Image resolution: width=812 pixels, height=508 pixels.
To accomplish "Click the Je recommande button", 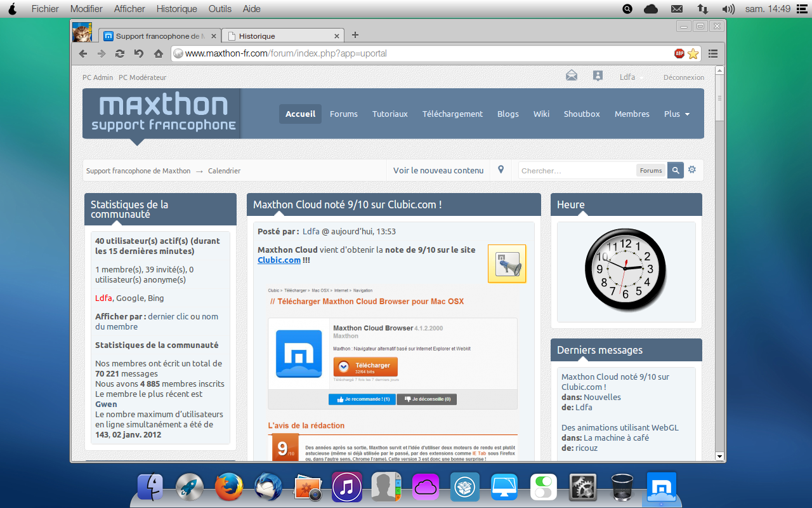I will pyautogui.click(x=362, y=399).
